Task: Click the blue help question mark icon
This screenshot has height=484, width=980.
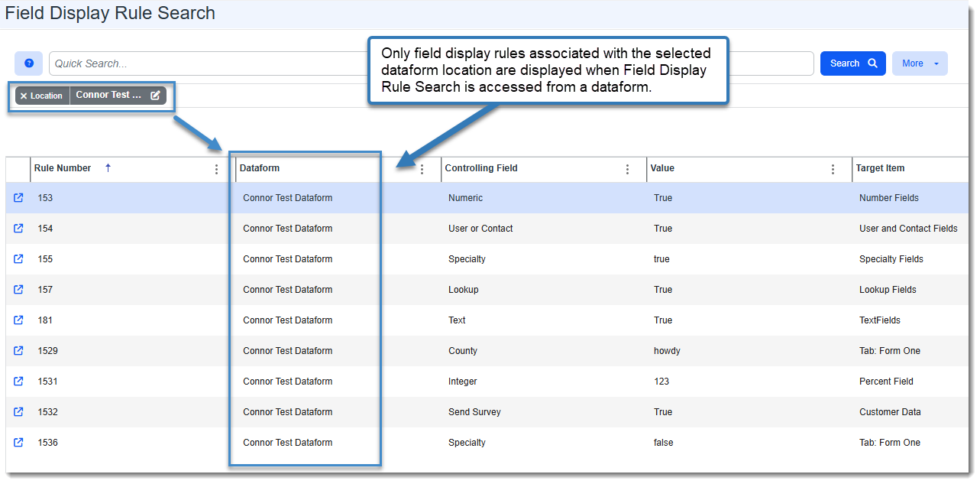Action: tap(29, 63)
